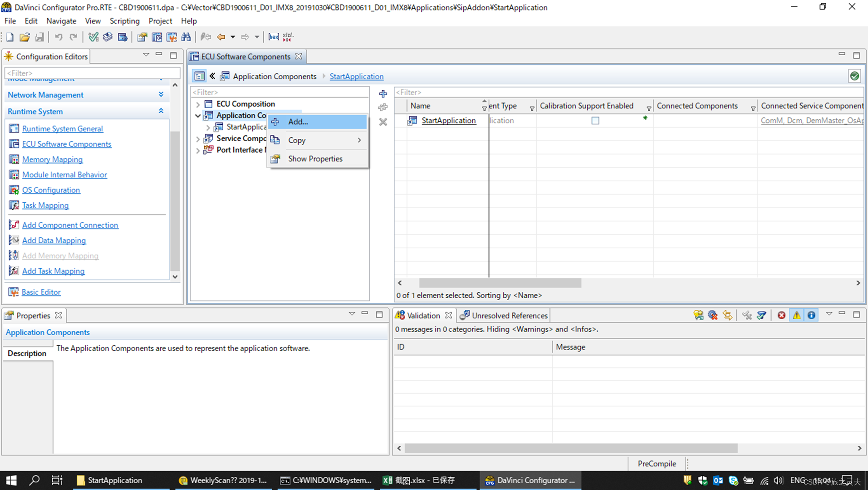The height and width of the screenshot is (490, 868).
Task: Choose Add... from the context menu
Action: (298, 122)
